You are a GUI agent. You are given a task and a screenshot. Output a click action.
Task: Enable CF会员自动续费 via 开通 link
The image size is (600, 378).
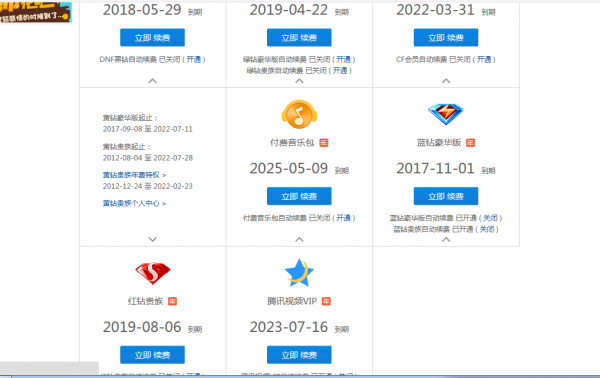pos(484,59)
